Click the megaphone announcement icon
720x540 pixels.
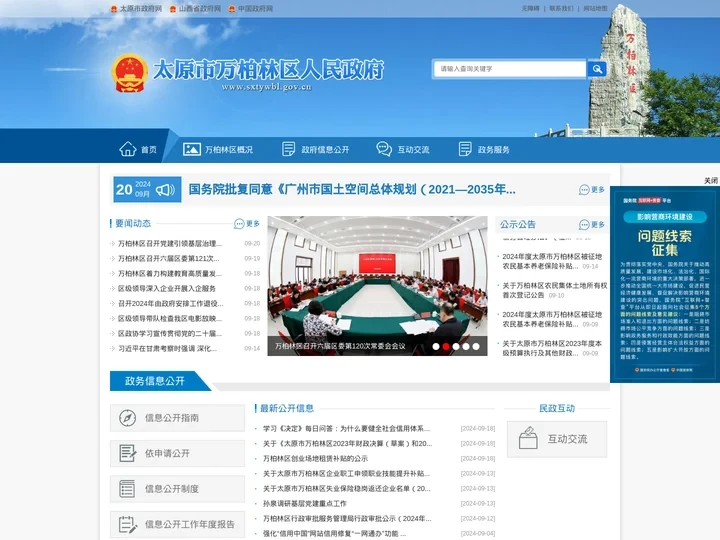165,190
